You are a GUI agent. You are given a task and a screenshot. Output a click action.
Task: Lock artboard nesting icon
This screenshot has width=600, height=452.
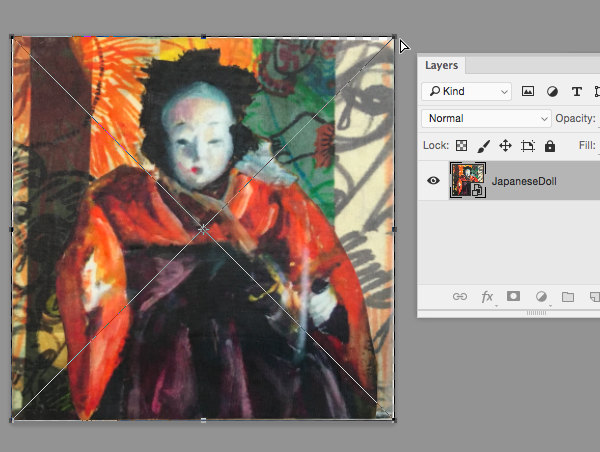point(528,146)
